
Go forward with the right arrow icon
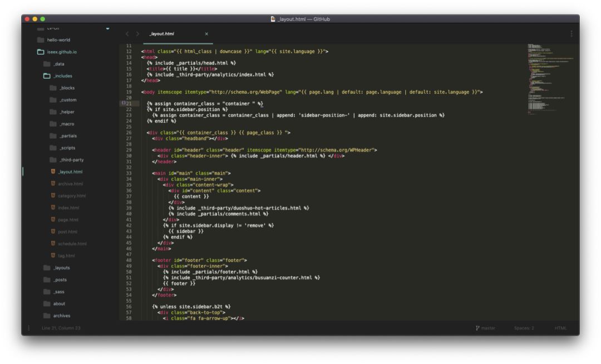pos(137,34)
